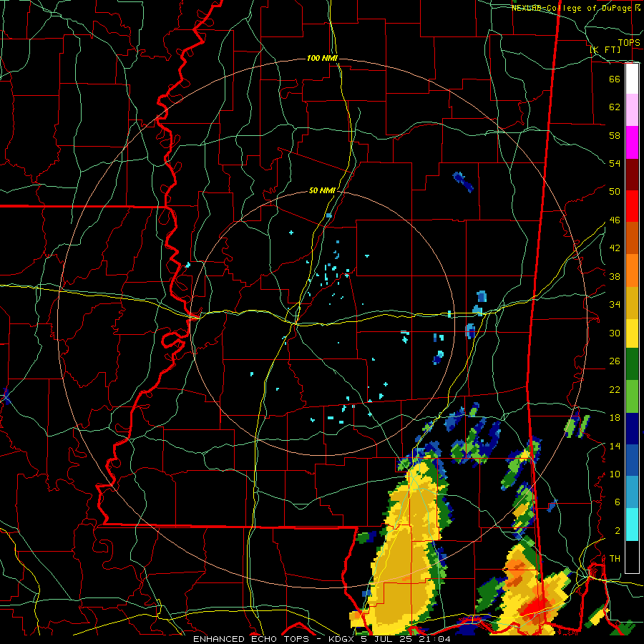Click the legend value 46
Viewport: 644px width, 644px height.
coord(615,220)
